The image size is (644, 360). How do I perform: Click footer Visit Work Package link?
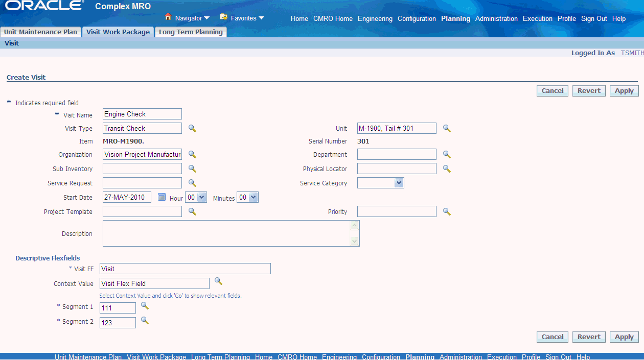[156, 357]
